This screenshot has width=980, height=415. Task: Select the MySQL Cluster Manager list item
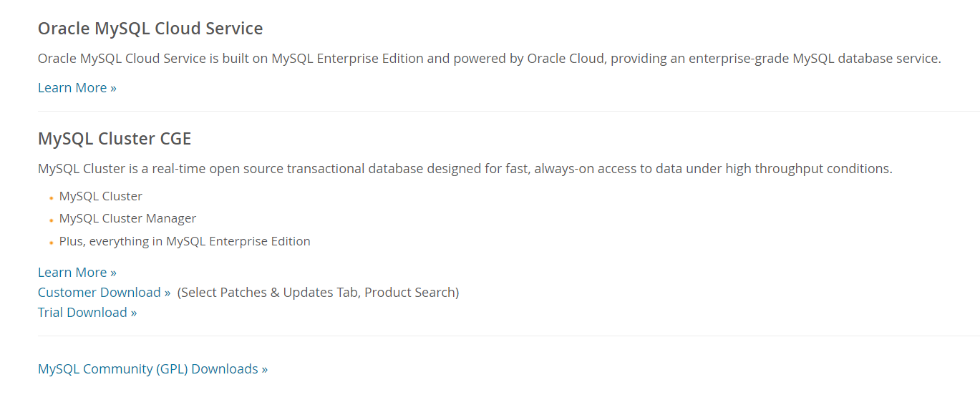click(x=127, y=218)
